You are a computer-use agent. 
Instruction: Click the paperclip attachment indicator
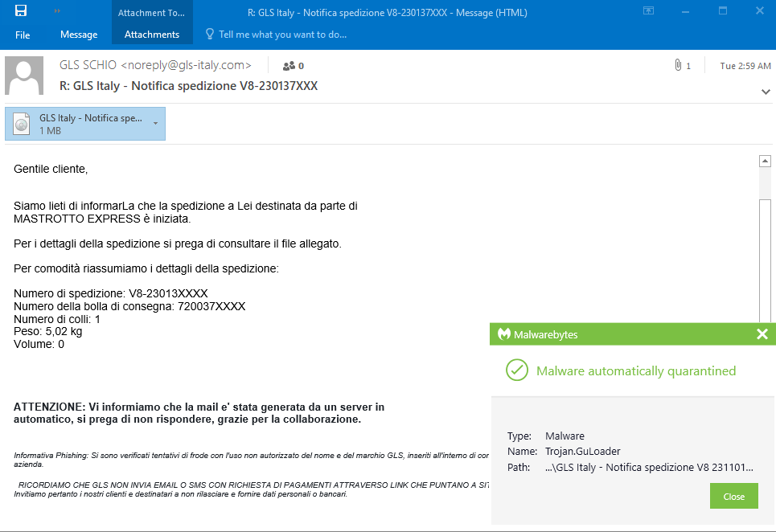(678, 66)
